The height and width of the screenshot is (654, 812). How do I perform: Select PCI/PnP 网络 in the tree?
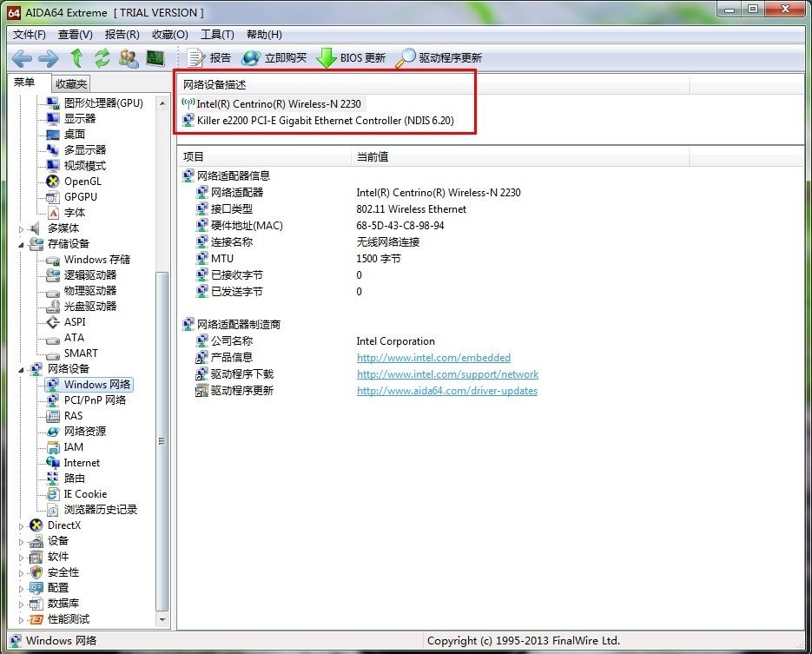(95, 400)
